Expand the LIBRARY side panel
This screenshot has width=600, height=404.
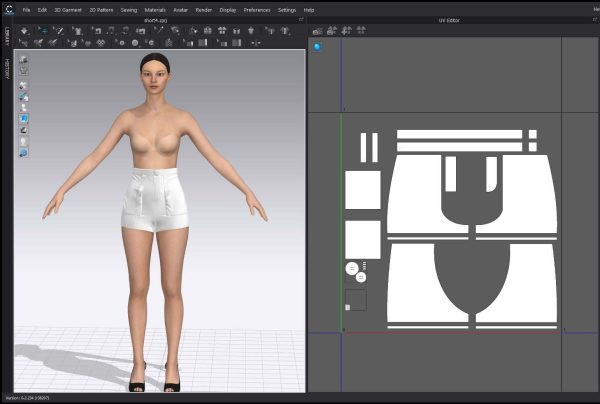(6, 38)
